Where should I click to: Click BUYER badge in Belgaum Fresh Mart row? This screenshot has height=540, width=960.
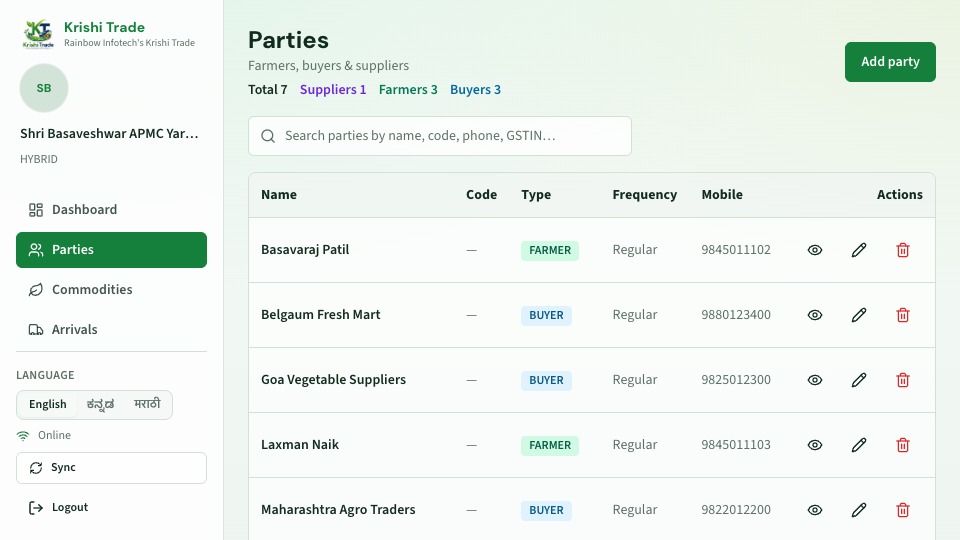(x=546, y=315)
